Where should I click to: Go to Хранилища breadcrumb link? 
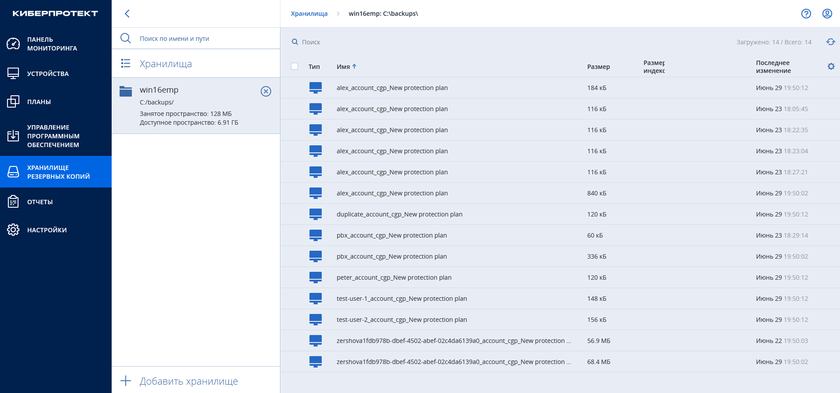coord(309,14)
